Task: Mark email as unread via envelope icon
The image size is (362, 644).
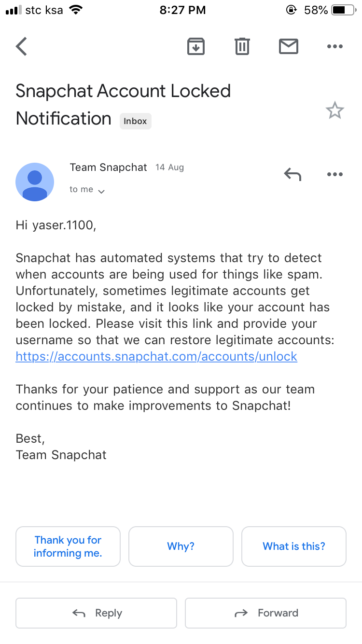Action: 289,46
